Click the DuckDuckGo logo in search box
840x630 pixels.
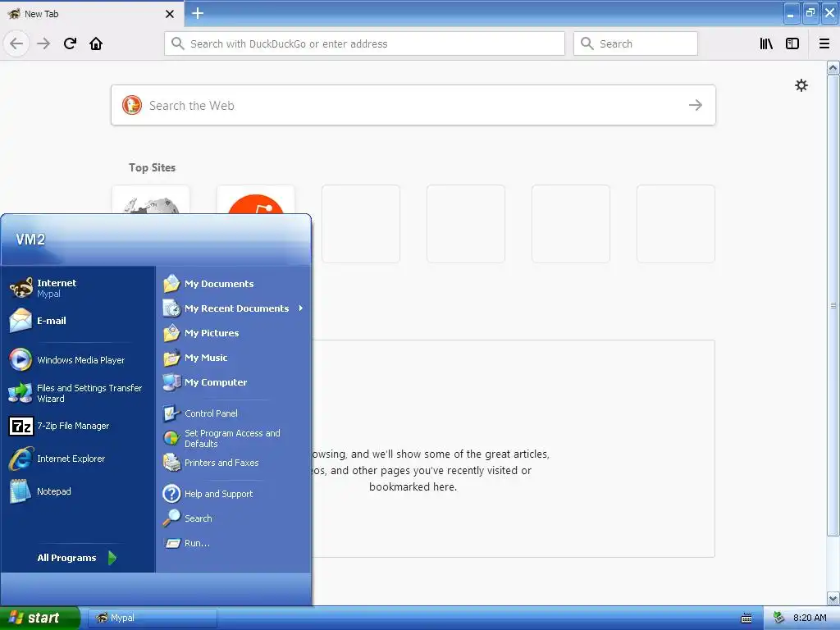[132, 105]
